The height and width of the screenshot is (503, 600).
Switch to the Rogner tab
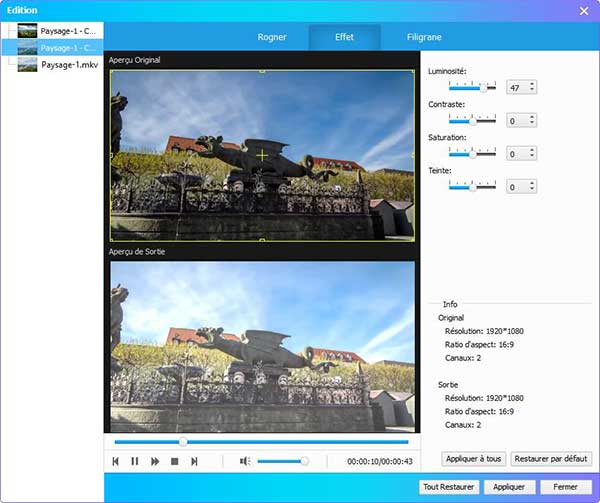tap(272, 38)
